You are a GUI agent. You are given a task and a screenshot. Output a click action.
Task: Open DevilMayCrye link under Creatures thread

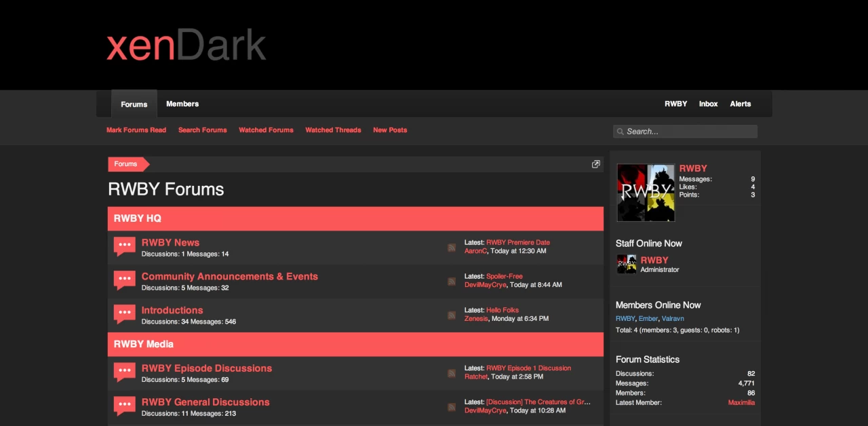[x=486, y=410]
